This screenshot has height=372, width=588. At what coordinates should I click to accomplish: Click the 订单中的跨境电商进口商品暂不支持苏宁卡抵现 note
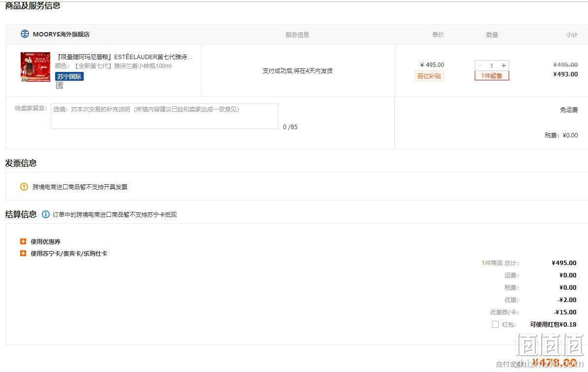click(x=115, y=215)
